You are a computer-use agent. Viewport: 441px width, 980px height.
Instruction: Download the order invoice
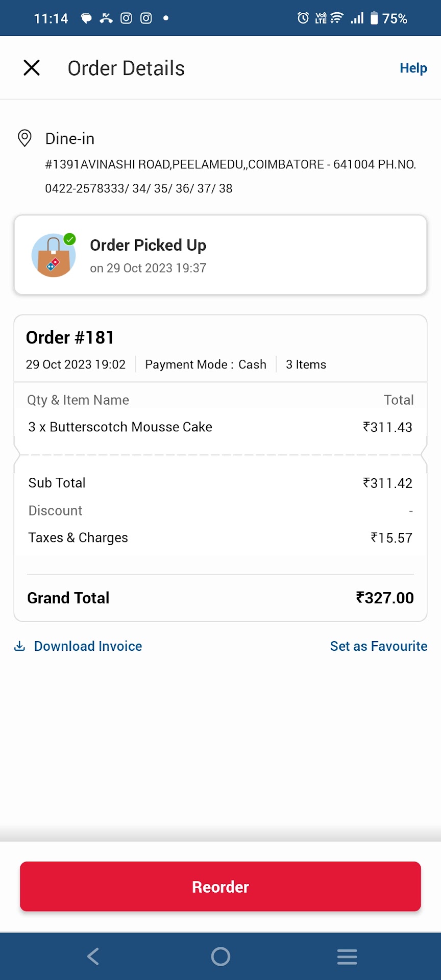click(x=88, y=646)
